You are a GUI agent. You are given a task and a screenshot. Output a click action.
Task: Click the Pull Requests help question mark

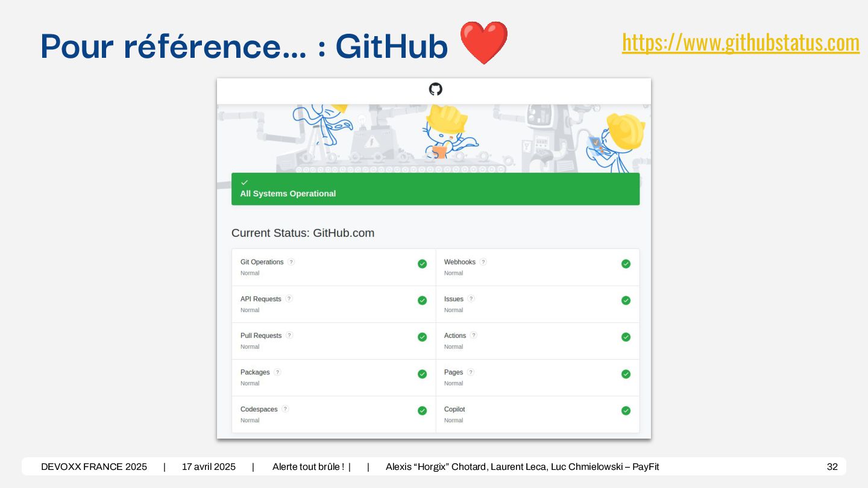tap(289, 336)
